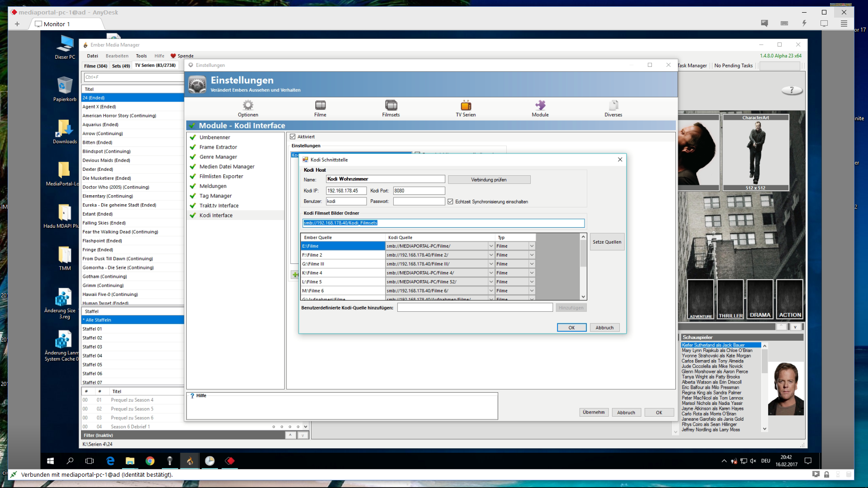Open the Datei menu
The width and height of the screenshot is (868, 488).
[92, 56]
